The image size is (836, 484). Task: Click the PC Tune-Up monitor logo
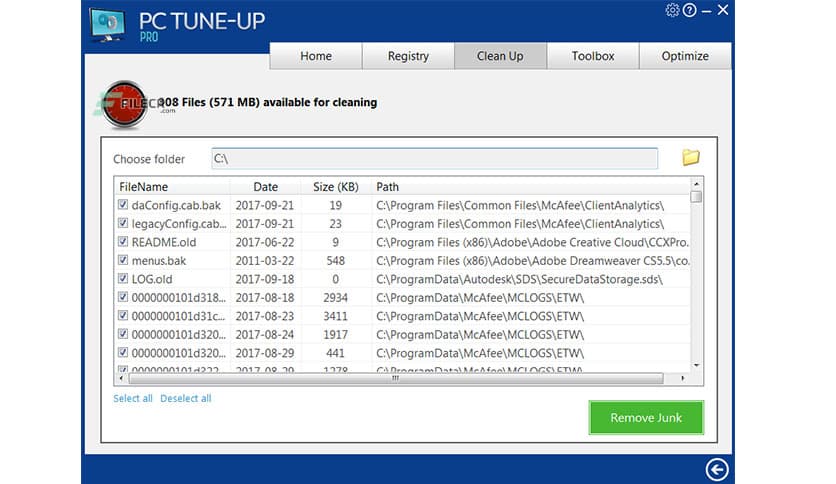(x=108, y=25)
